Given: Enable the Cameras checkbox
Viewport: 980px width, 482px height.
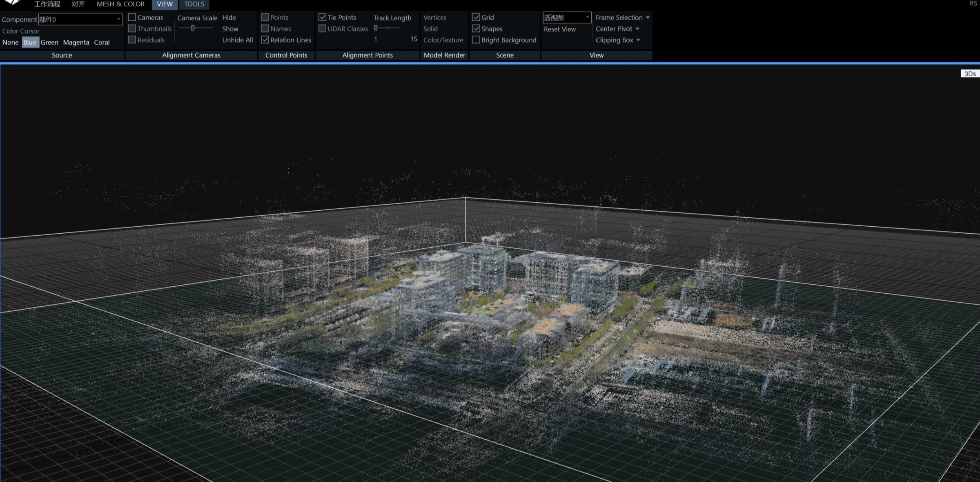Looking at the screenshot, I should click(132, 18).
